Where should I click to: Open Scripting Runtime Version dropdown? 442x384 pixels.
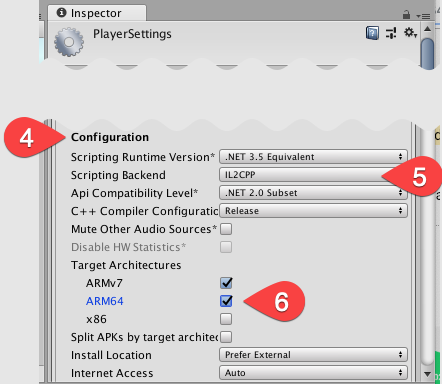tap(313, 157)
